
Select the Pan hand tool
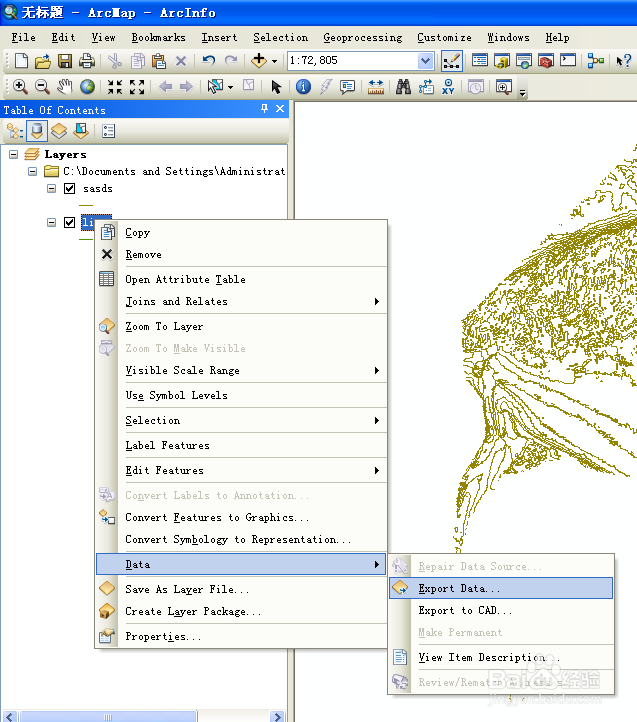pos(65,87)
